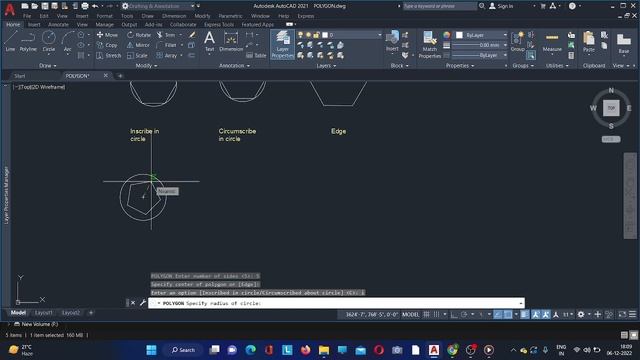Click the Scale tool
This screenshot has width=640, height=360.
point(137,56)
